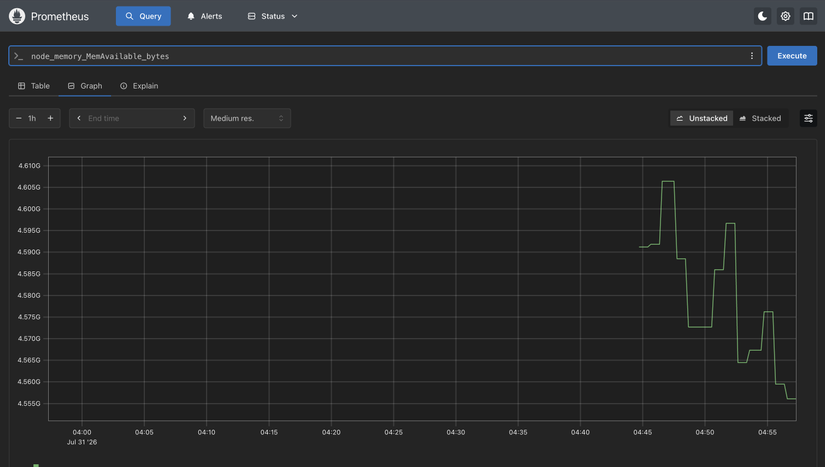Screen dimensions: 825x467
Task: Click the 4.590G y-axis label
Action: 29,252
